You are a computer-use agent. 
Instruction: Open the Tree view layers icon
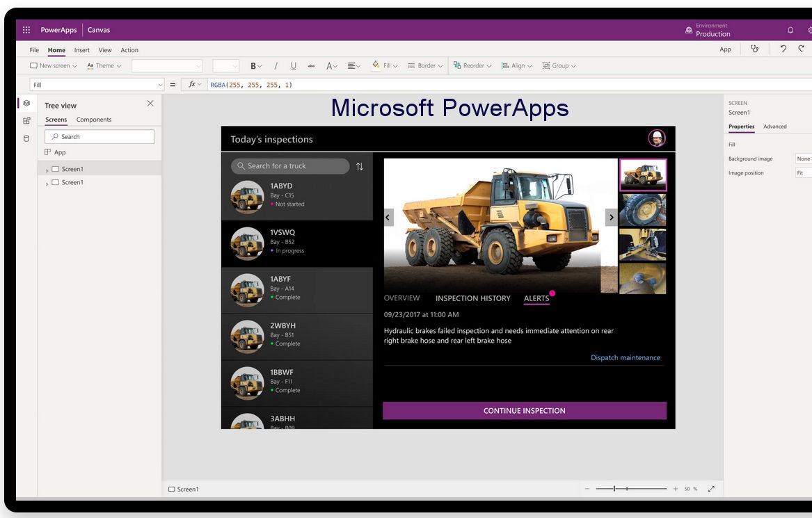pyautogui.click(x=26, y=104)
